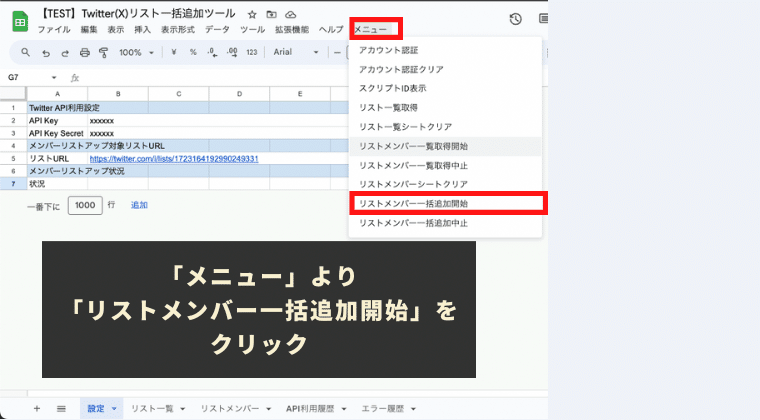Choose リストメンバー一括追加中止 menu item

(x=445, y=223)
